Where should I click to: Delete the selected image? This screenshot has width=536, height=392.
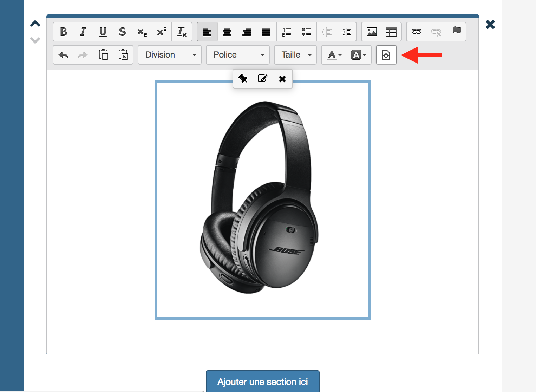[282, 79]
